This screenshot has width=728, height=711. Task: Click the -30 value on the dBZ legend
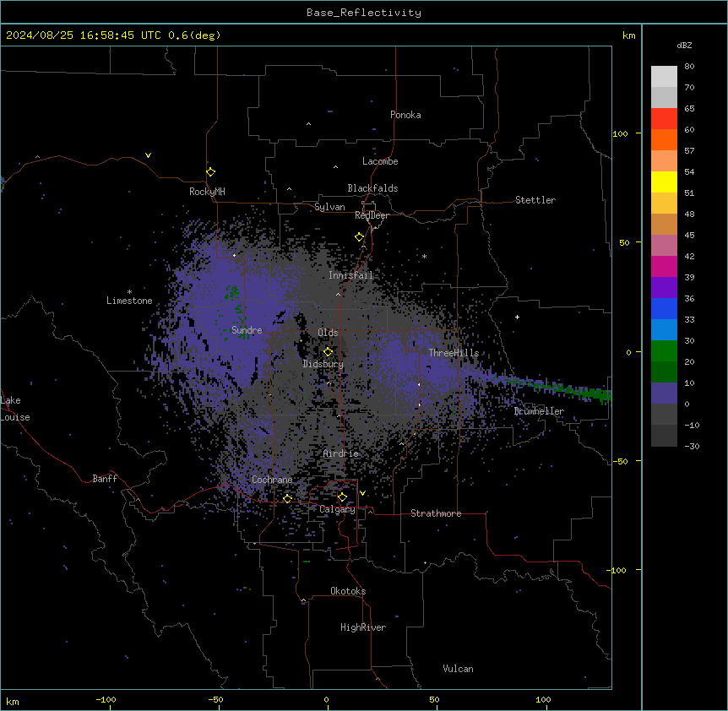tap(692, 447)
